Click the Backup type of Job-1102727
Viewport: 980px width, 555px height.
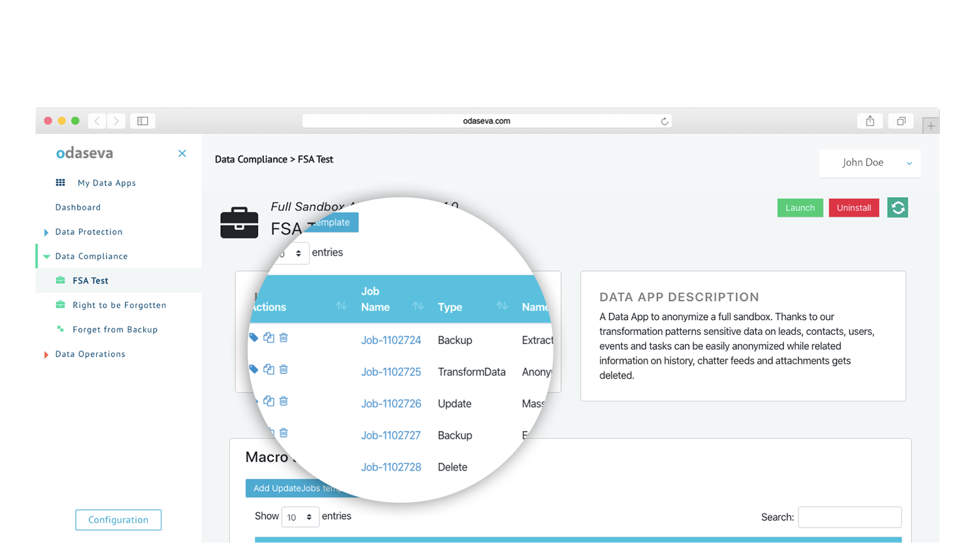[455, 436]
